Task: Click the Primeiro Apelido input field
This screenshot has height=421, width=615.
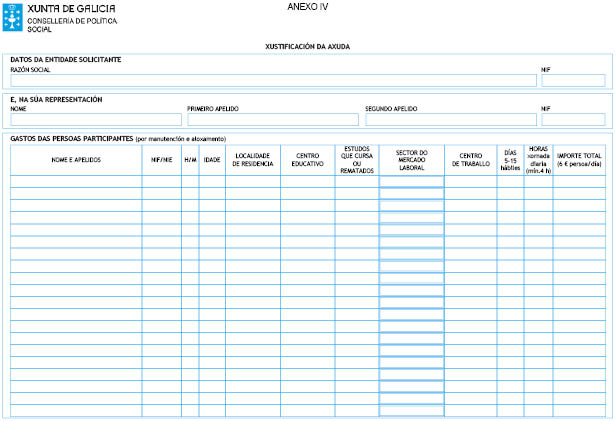Action: coord(272,120)
